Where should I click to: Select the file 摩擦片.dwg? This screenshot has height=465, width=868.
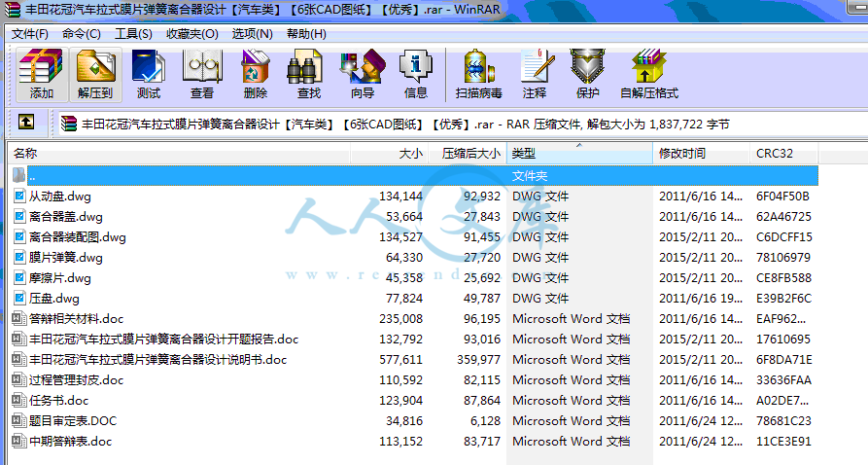click(60, 277)
